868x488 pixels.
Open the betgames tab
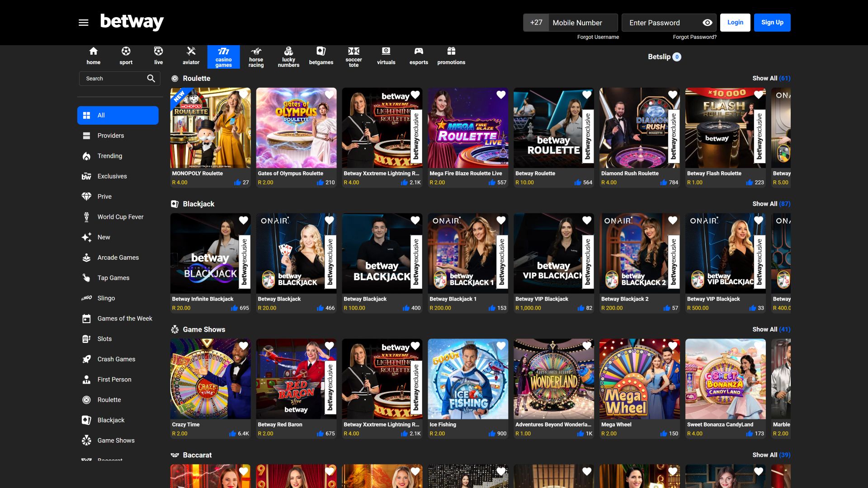tap(321, 57)
